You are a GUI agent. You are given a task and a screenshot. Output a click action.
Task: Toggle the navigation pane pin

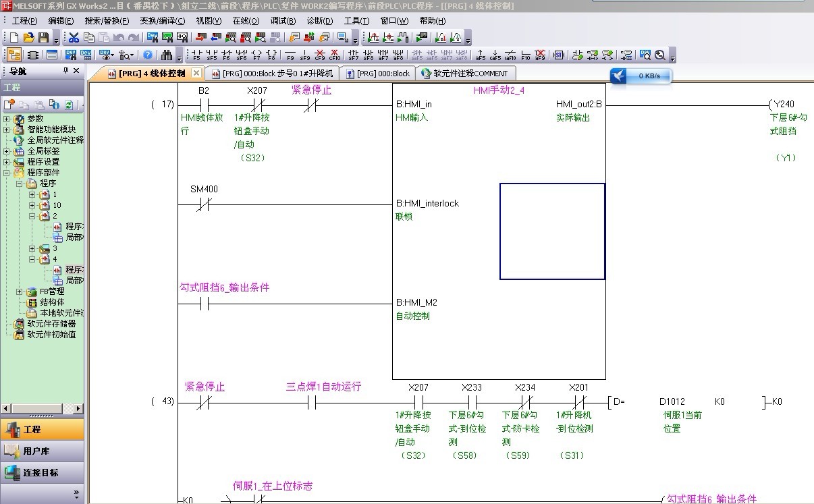click(x=65, y=71)
